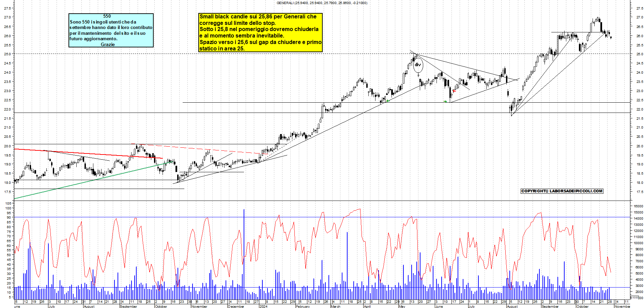Click the 16000 volume scale label

638,206
